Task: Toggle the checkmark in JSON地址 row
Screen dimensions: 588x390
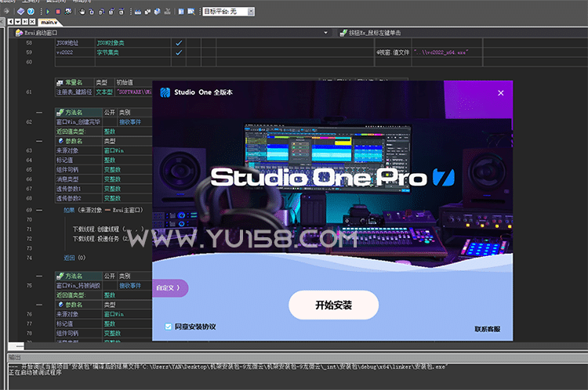Action: (179, 42)
